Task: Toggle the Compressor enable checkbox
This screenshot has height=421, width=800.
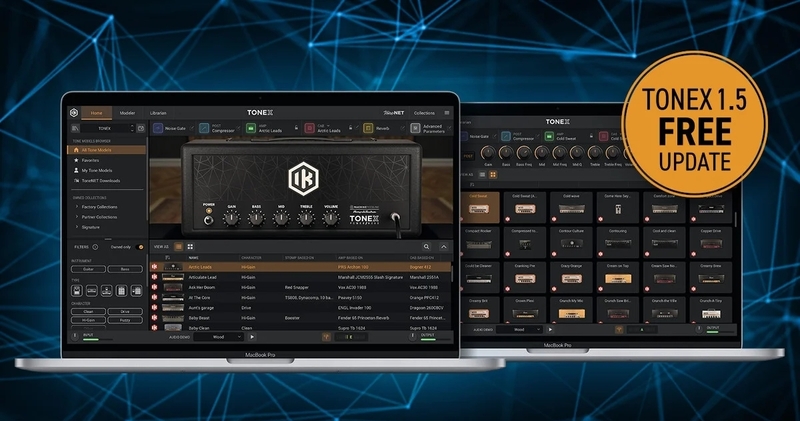Action: (238, 128)
